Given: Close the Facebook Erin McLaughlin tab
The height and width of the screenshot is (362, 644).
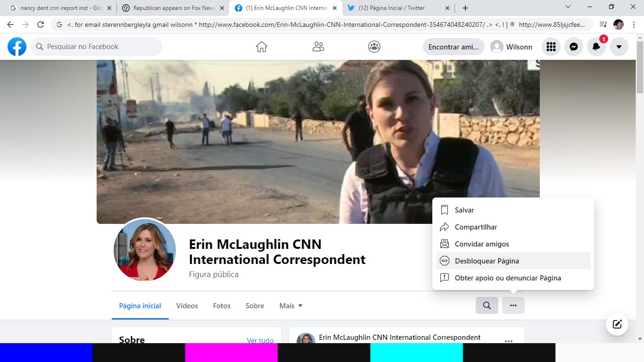Looking at the screenshot, I should (334, 8).
